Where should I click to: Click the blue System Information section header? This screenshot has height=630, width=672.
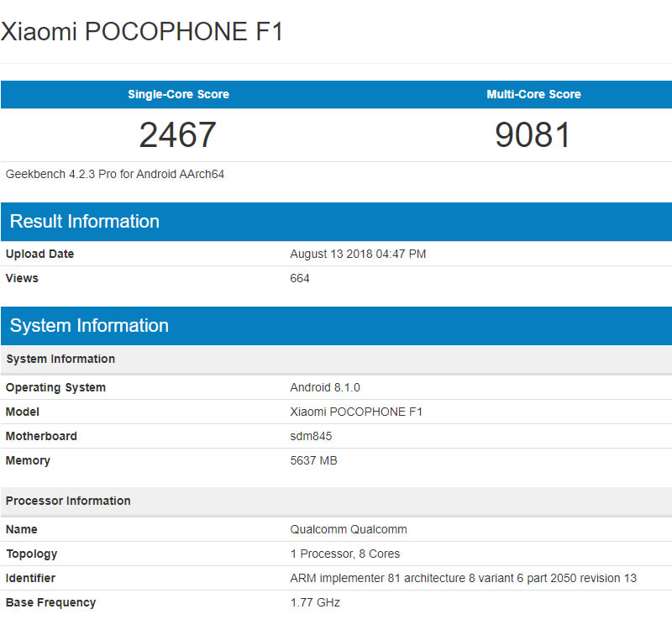pos(89,326)
